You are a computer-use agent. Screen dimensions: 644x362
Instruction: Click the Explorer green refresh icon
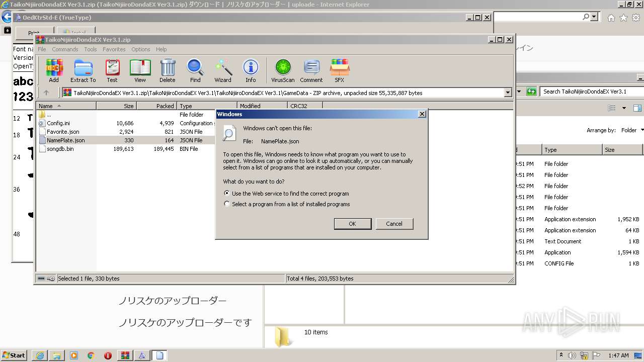pyautogui.click(x=531, y=92)
